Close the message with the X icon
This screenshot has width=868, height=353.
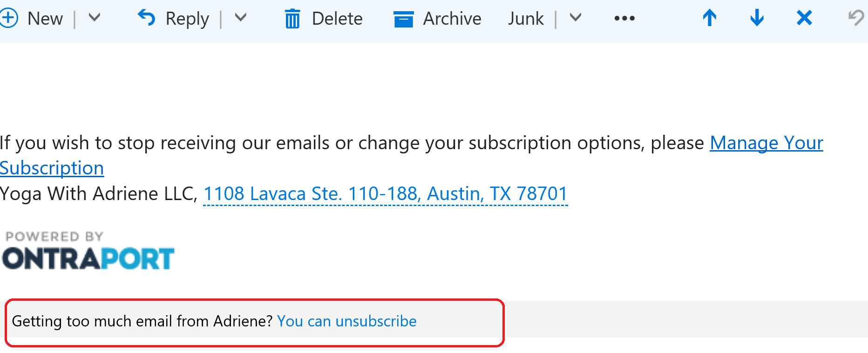(804, 18)
